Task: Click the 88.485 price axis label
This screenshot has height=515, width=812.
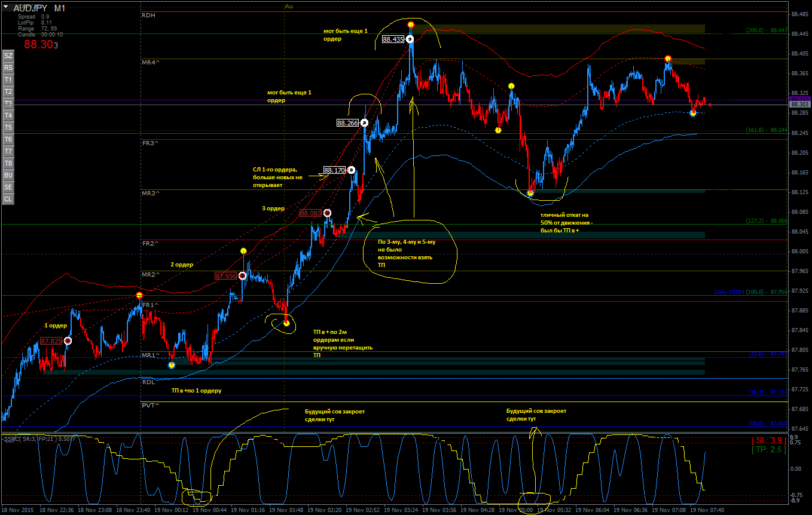Action: point(801,14)
